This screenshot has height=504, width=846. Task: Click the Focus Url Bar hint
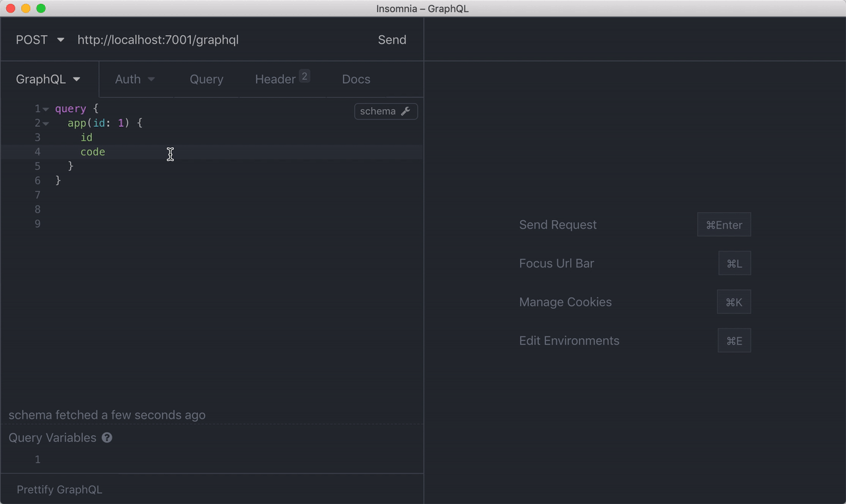coord(557,263)
